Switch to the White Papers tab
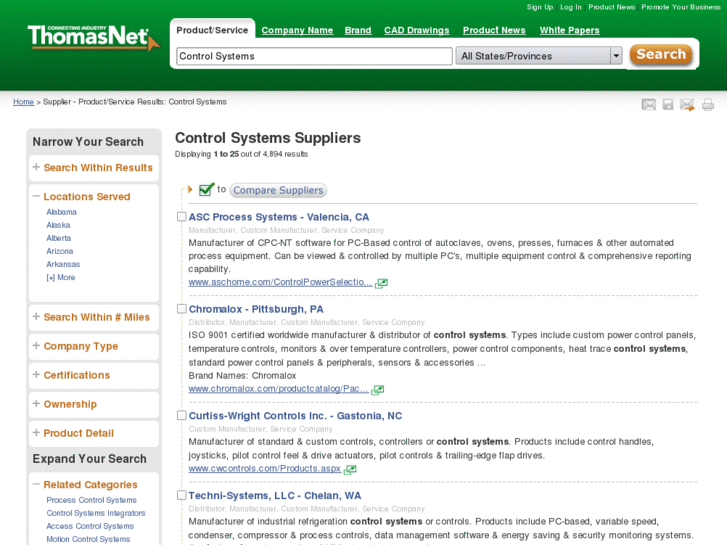The height and width of the screenshot is (545, 727). (569, 31)
